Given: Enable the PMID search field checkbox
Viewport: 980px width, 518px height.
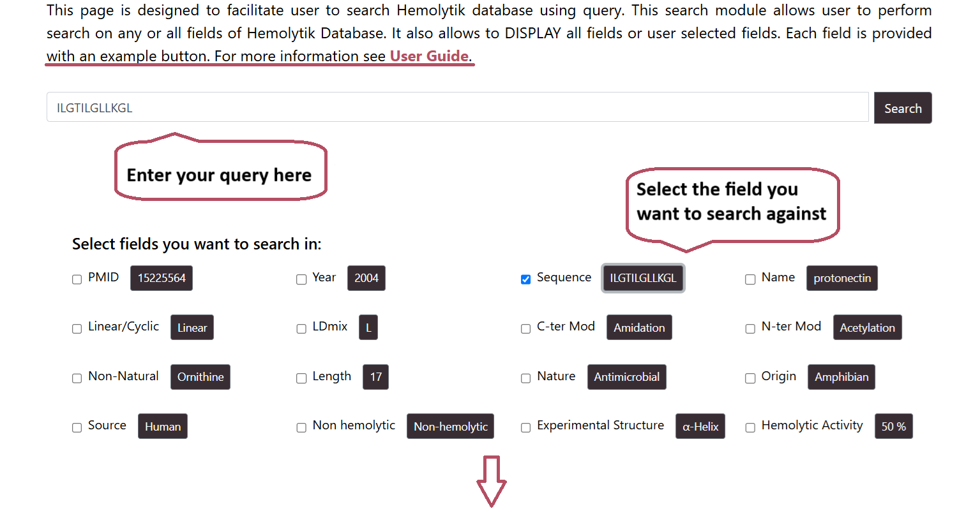Looking at the screenshot, I should [x=77, y=278].
